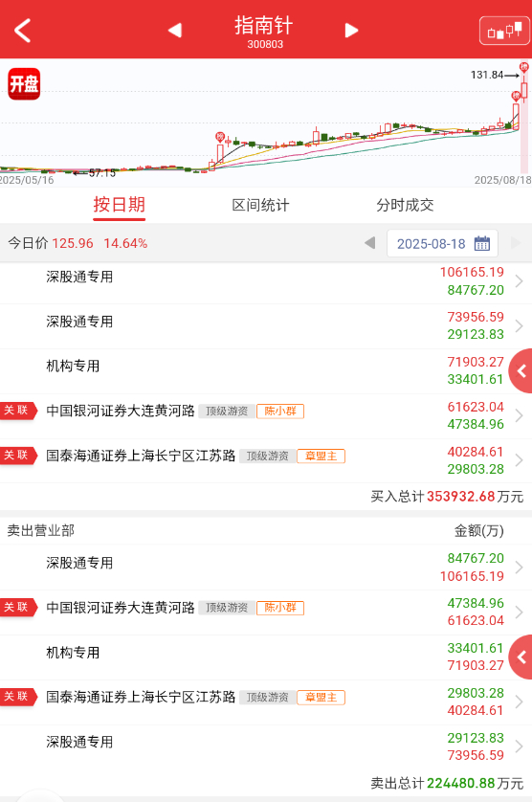This screenshot has width=532, height=802.
Task: Open the 陈小群 tag in the buy list
Action: (x=280, y=412)
